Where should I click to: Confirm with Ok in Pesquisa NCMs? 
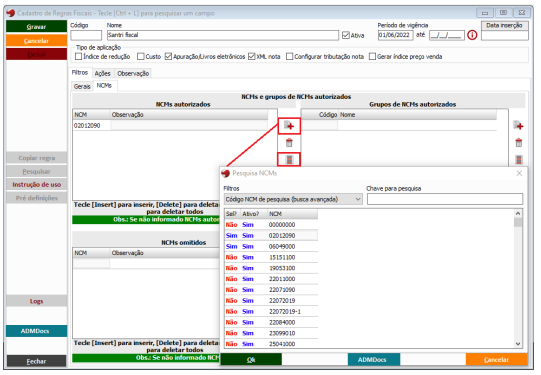click(x=251, y=359)
